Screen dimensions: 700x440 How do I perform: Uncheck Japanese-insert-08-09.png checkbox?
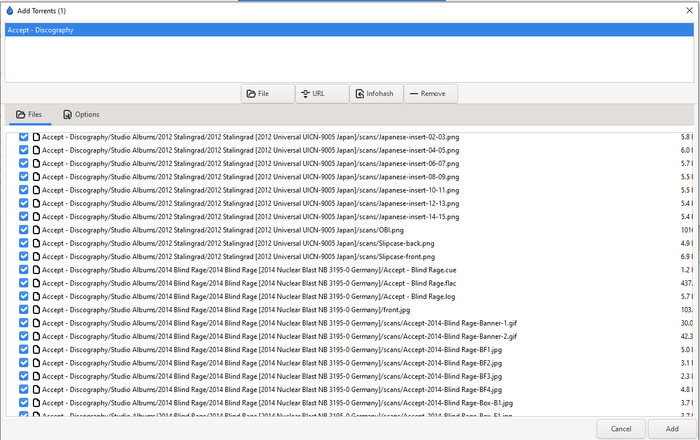(x=24, y=177)
